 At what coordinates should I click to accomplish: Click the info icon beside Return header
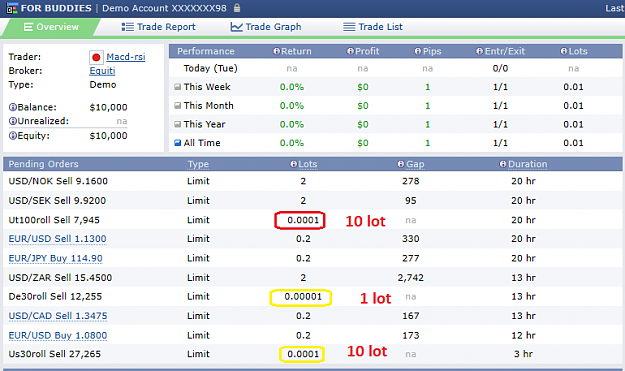[277, 51]
